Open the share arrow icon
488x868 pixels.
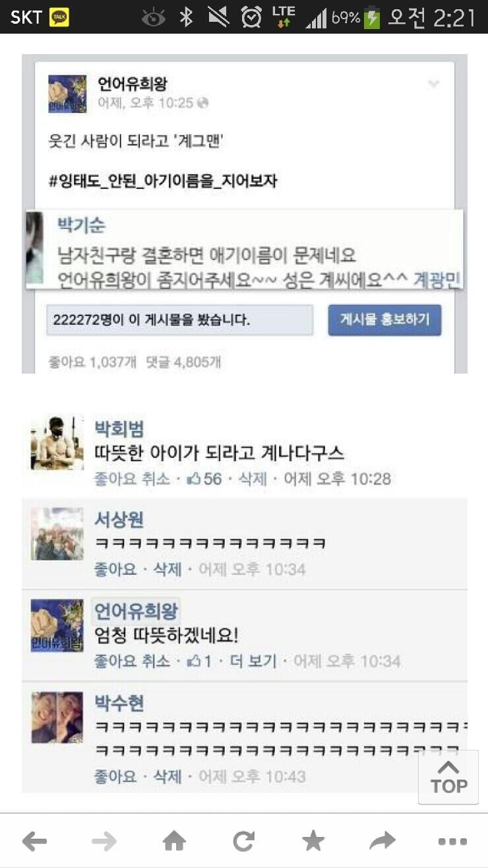(x=382, y=840)
